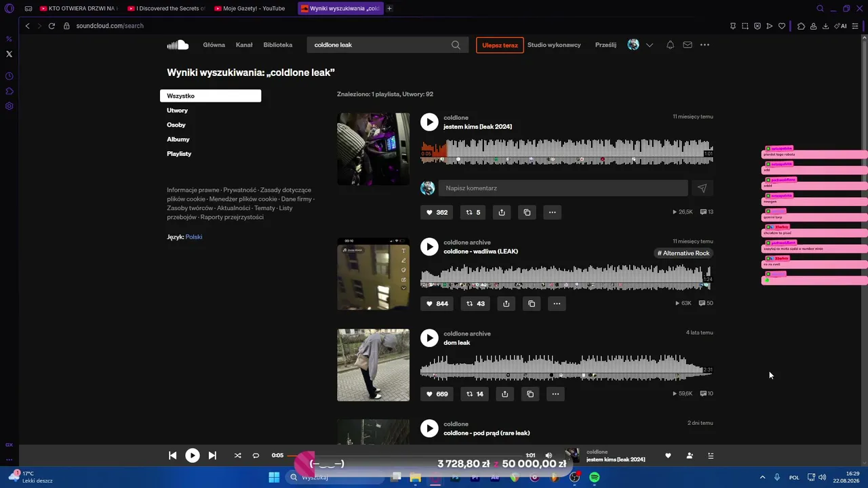
Task: Play coldlone - wadliwa (LEAK)
Action: tap(429, 247)
